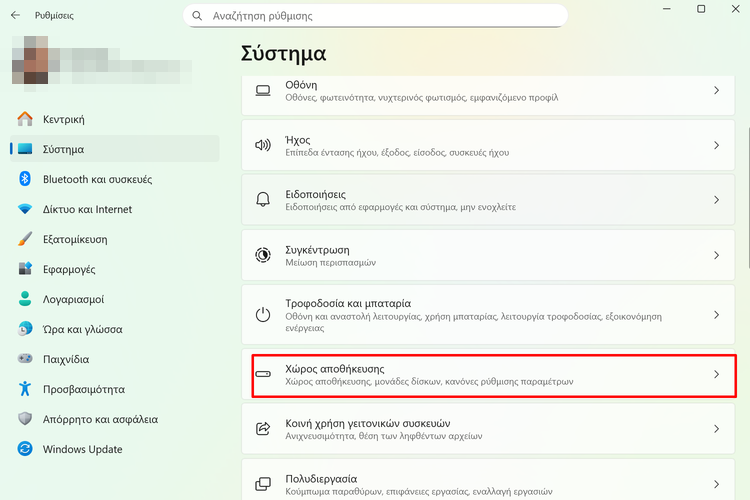Focus the Αναζήτηση ρύθμισης search field

pos(375,16)
